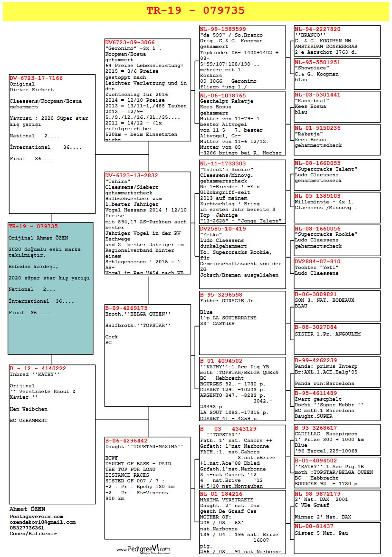Viewport: 392px width, 557px height.
Task: Select ring number NL-01-5150236
Action: tap(318, 128)
